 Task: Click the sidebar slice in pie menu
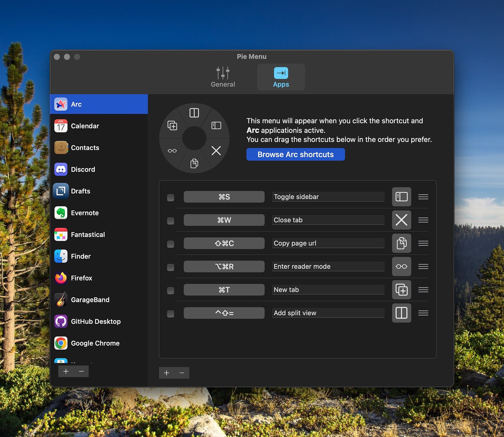[216, 125]
